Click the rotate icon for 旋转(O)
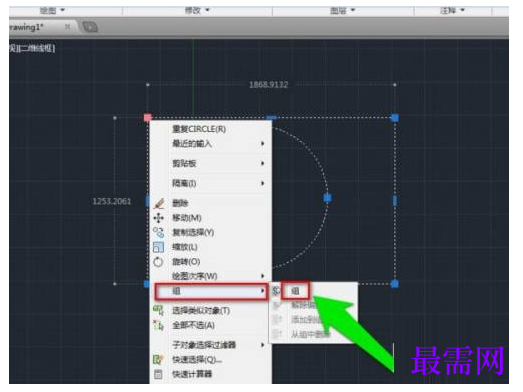Viewport: 523px width, 392px height. pos(158,262)
